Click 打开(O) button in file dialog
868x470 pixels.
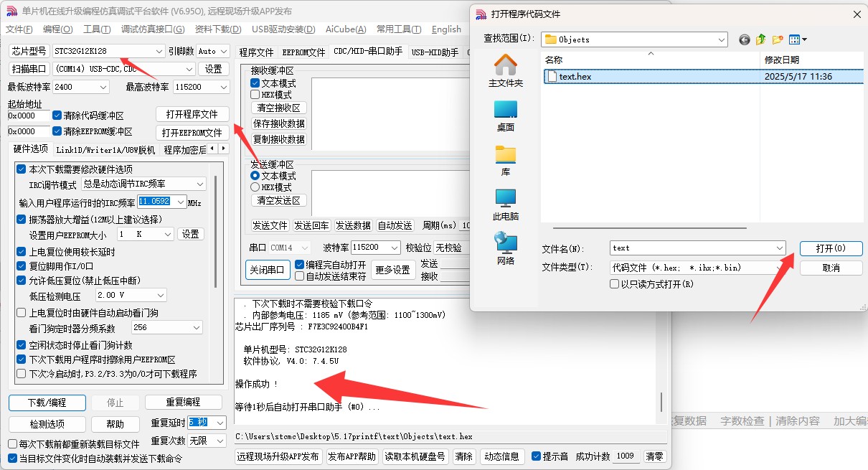click(x=831, y=248)
